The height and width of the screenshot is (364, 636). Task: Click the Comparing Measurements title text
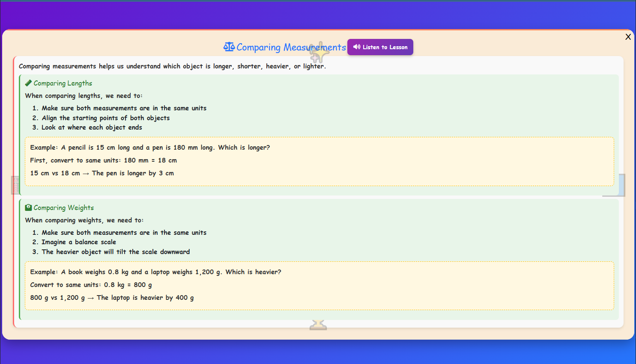point(291,47)
